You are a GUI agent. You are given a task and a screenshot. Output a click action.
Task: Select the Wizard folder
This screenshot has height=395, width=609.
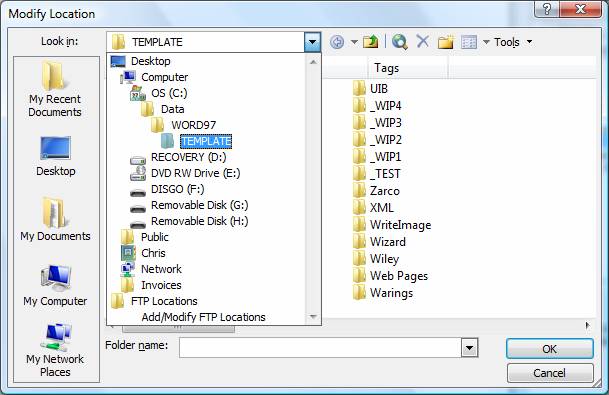[x=379, y=242]
